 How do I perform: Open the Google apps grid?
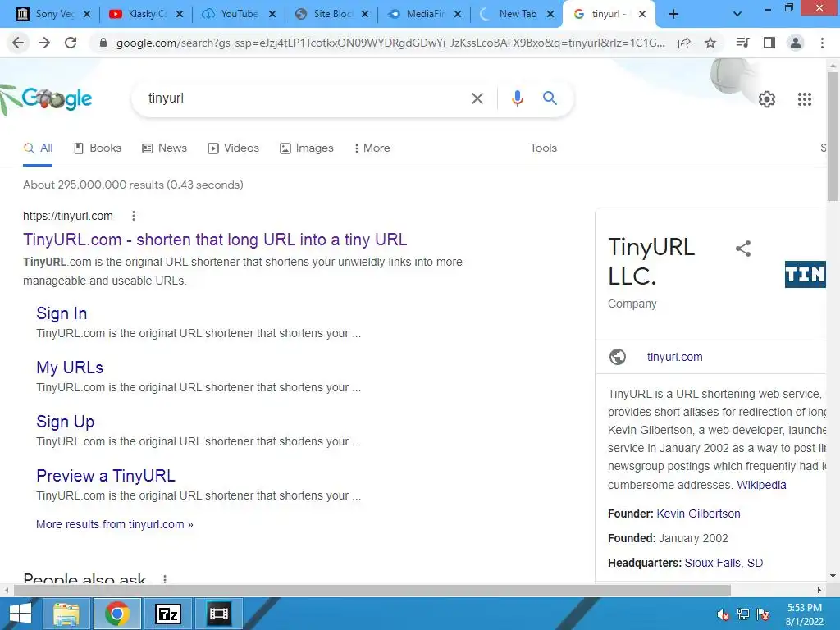tap(804, 99)
